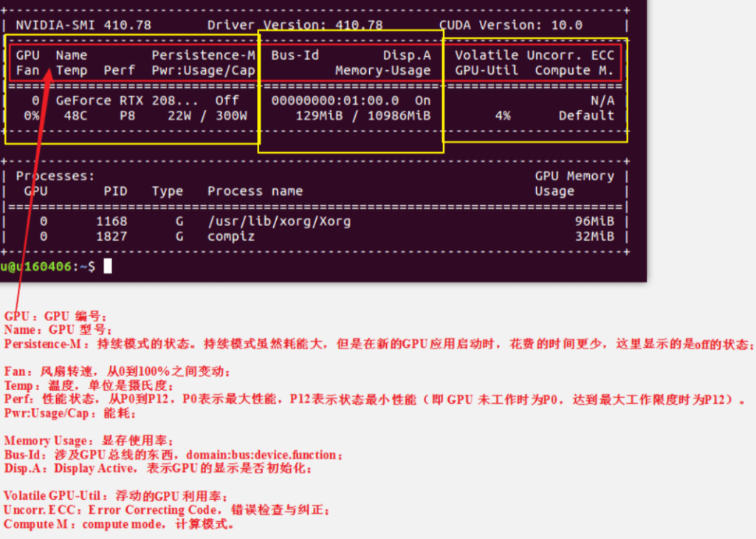Select the GeForce RTX 208... GPU name
Image resolution: width=756 pixels, height=539 pixels.
127,100
